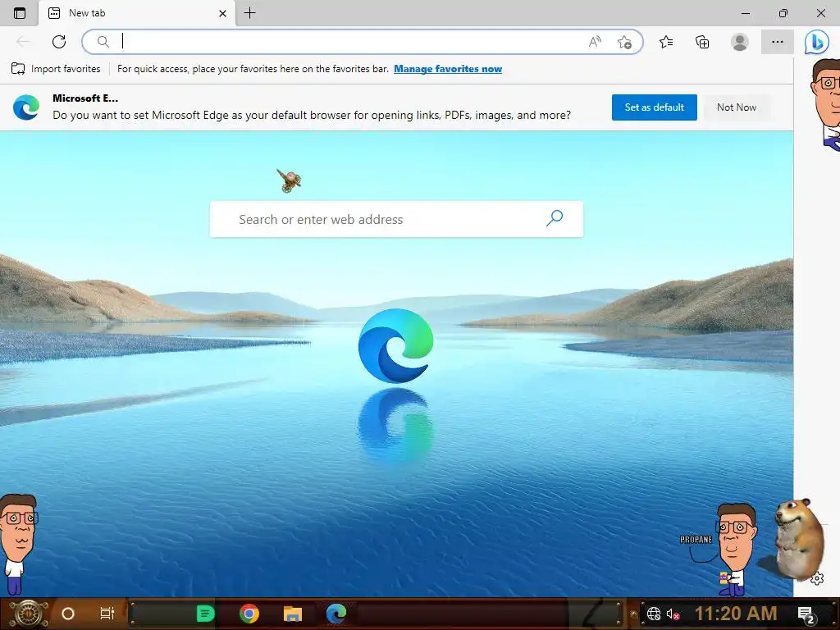Click the 11:20 AM clock
The height and width of the screenshot is (630, 840).
tap(736, 614)
